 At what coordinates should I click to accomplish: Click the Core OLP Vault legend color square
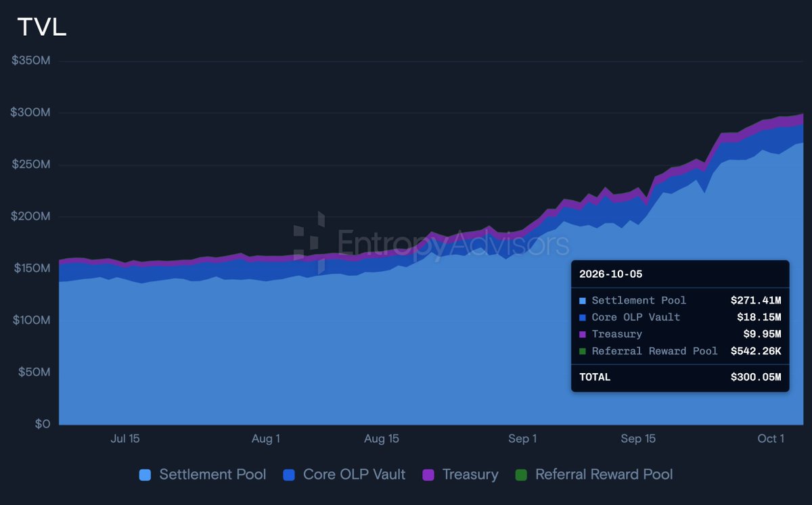[289, 475]
